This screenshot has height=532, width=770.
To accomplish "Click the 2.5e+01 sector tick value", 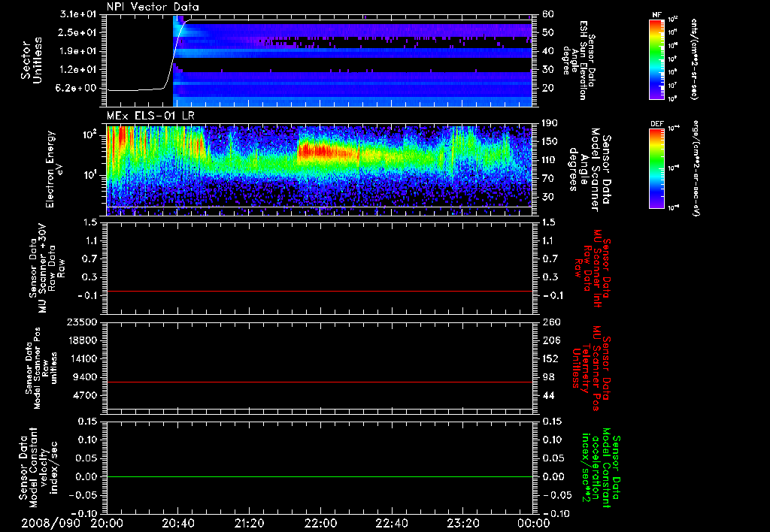I will tap(77, 32).
